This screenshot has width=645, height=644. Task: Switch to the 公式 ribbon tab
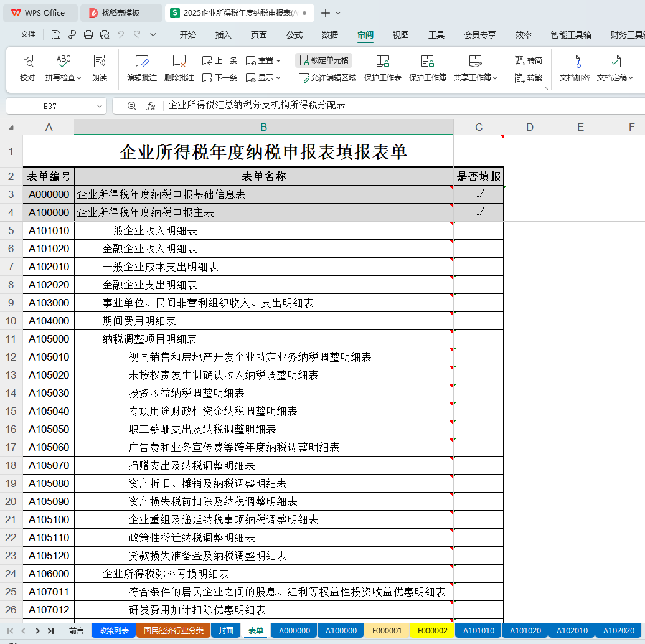click(x=294, y=35)
